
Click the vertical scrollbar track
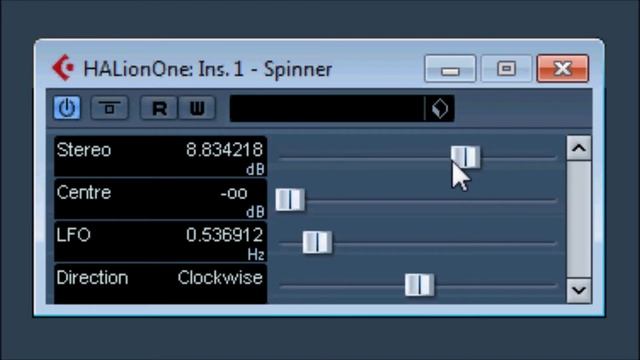579,219
